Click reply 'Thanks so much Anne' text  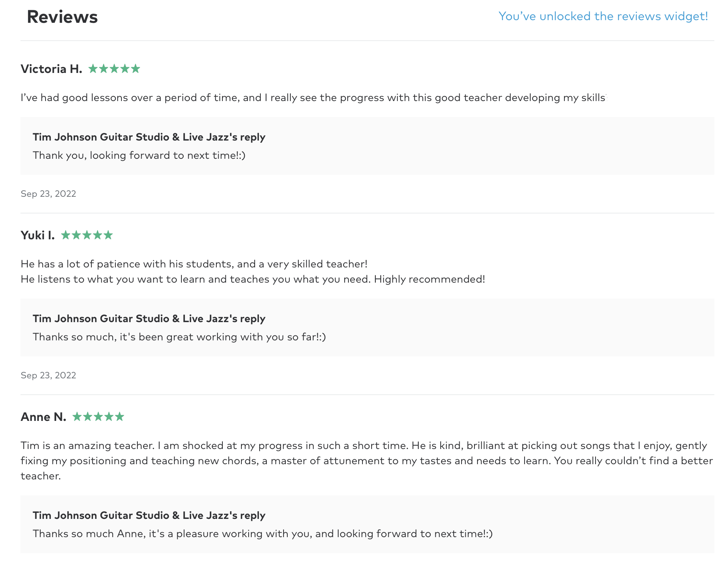click(x=263, y=534)
